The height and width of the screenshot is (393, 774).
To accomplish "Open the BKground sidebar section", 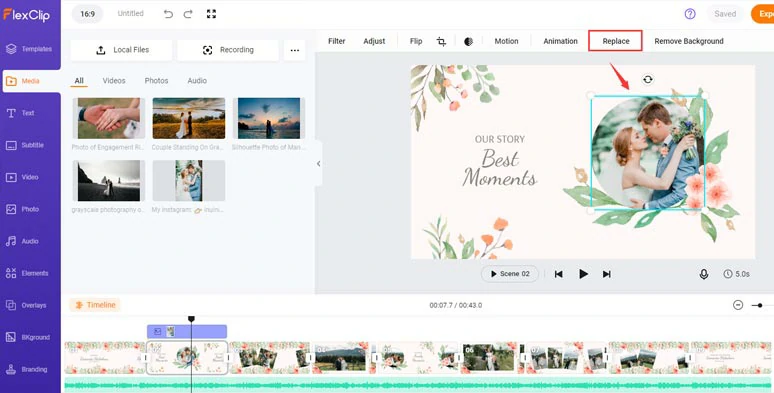I will [x=28, y=337].
